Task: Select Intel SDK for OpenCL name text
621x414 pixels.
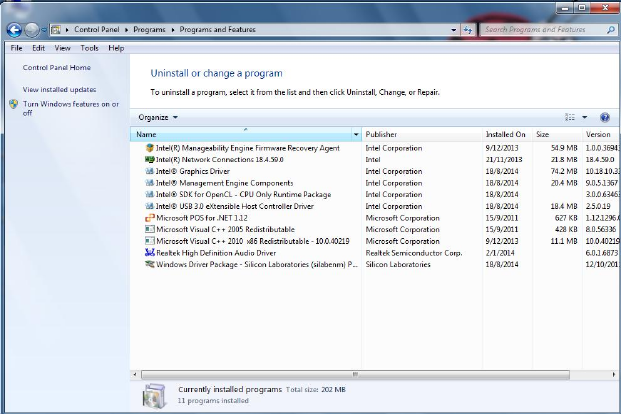Action: point(244,195)
